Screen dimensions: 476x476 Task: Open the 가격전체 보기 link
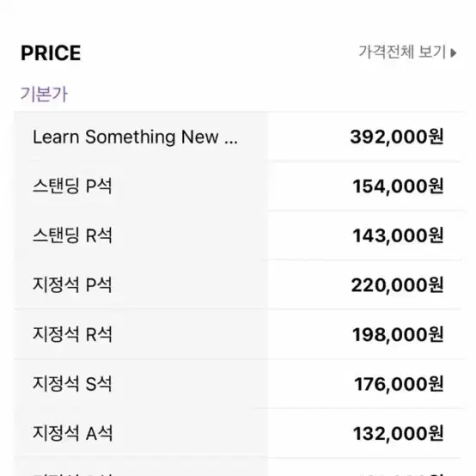pos(407,52)
